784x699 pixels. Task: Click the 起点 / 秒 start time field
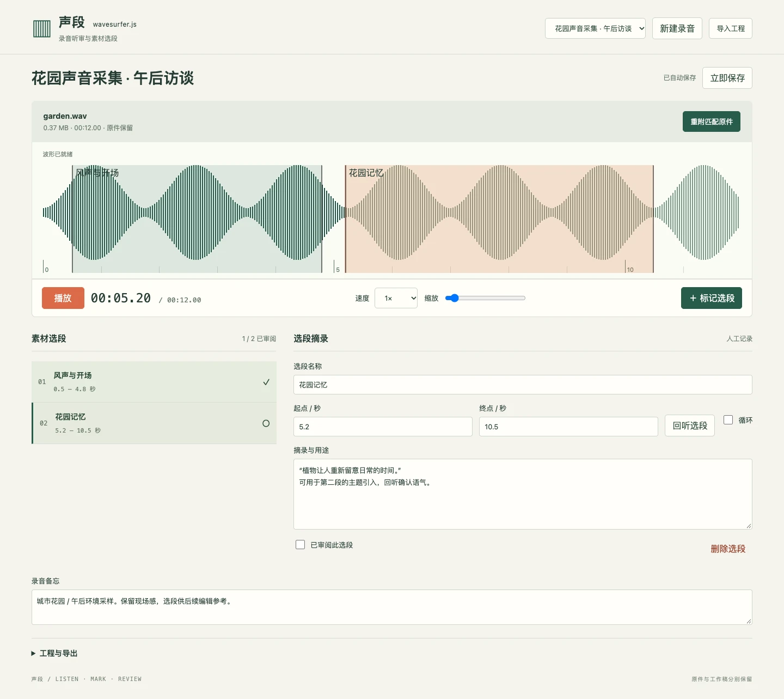(383, 427)
